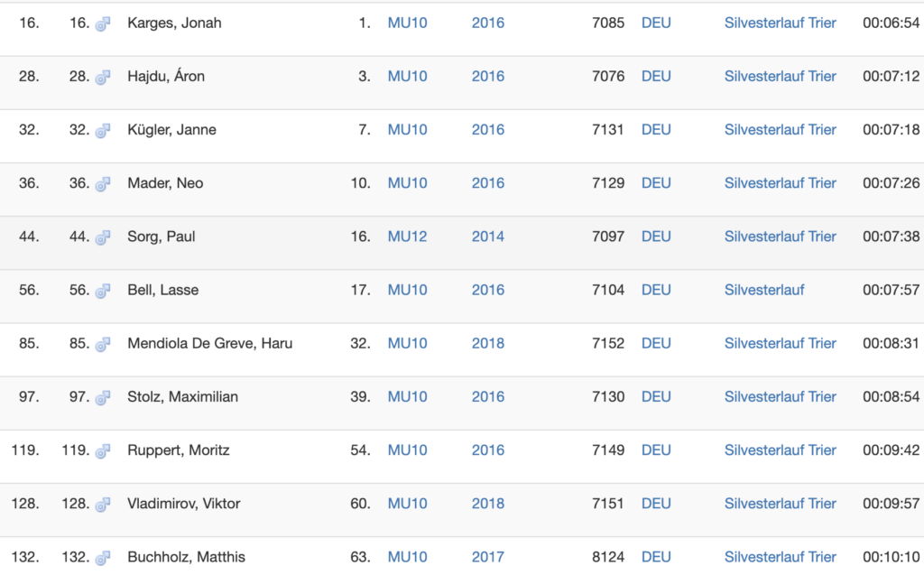
Task: Open Silvesterlauf Trier link for Ruppert, Moritz
Action: pyautogui.click(x=781, y=450)
